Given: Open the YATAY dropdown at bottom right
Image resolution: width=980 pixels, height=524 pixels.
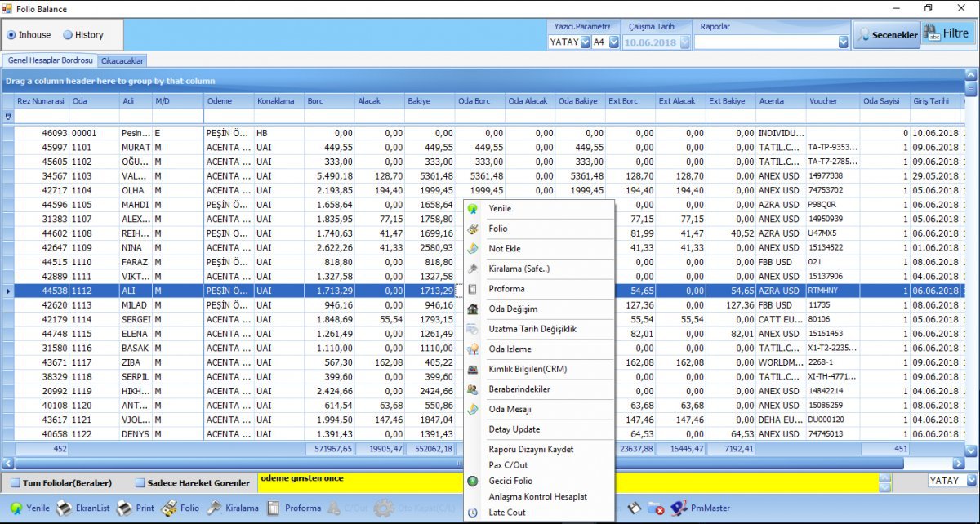Looking at the screenshot, I should point(971,480).
